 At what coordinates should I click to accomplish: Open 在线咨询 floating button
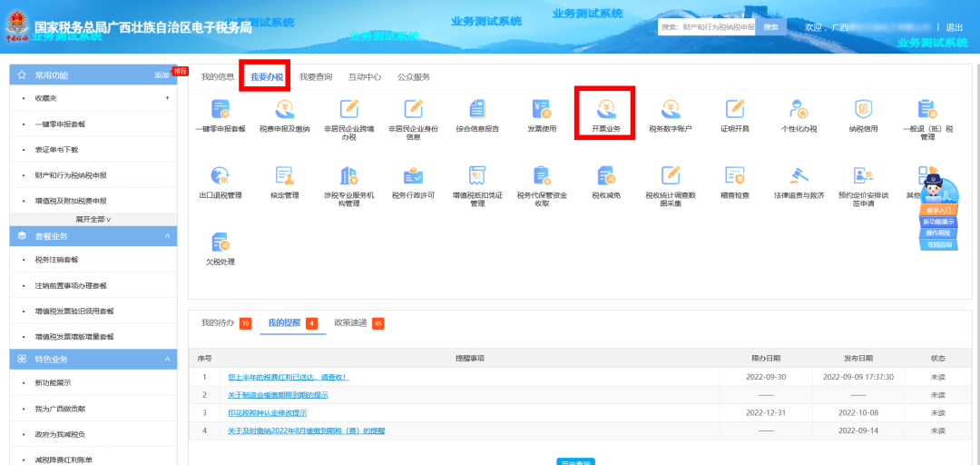pyautogui.click(x=939, y=244)
